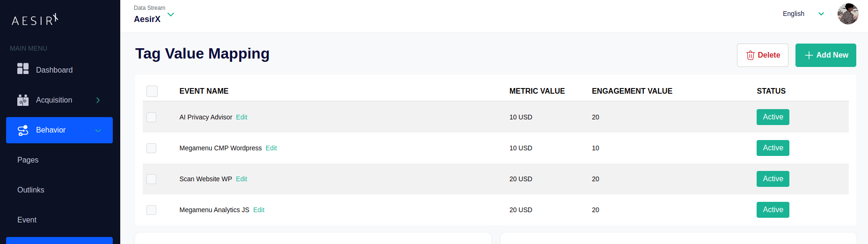868x244 pixels.
Task: Click Active status for Scan Website WP
Action: (x=773, y=179)
